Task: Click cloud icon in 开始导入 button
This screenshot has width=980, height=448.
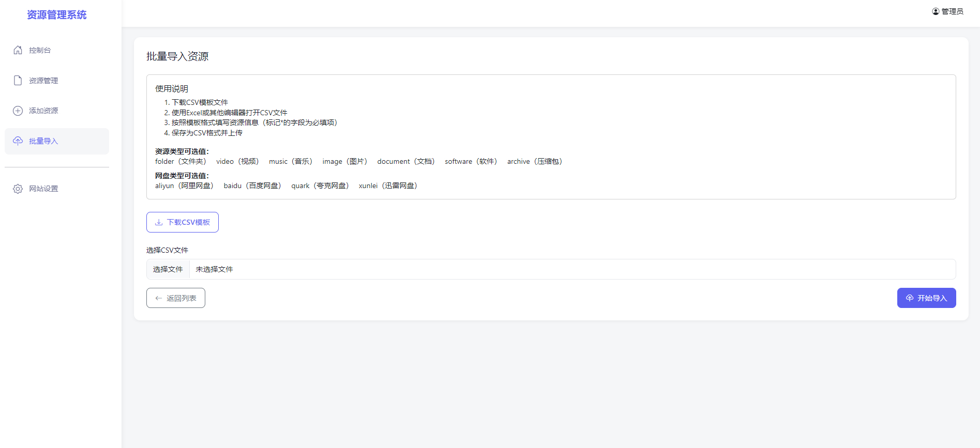Action: point(910,298)
